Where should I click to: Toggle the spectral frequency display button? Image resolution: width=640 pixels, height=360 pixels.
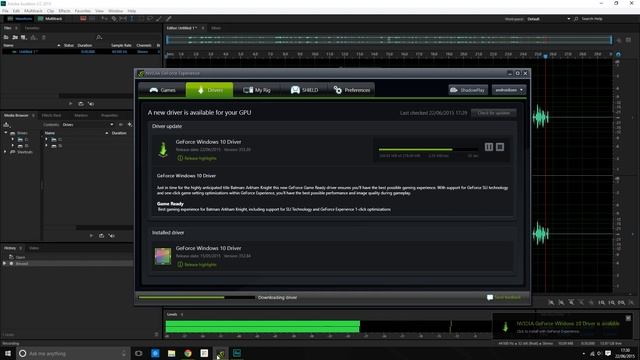pos(83,19)
